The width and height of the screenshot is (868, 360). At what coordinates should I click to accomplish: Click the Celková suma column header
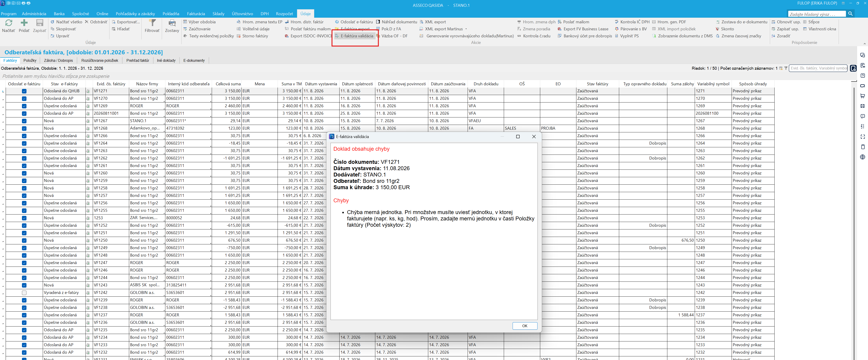tap(228, 84)
